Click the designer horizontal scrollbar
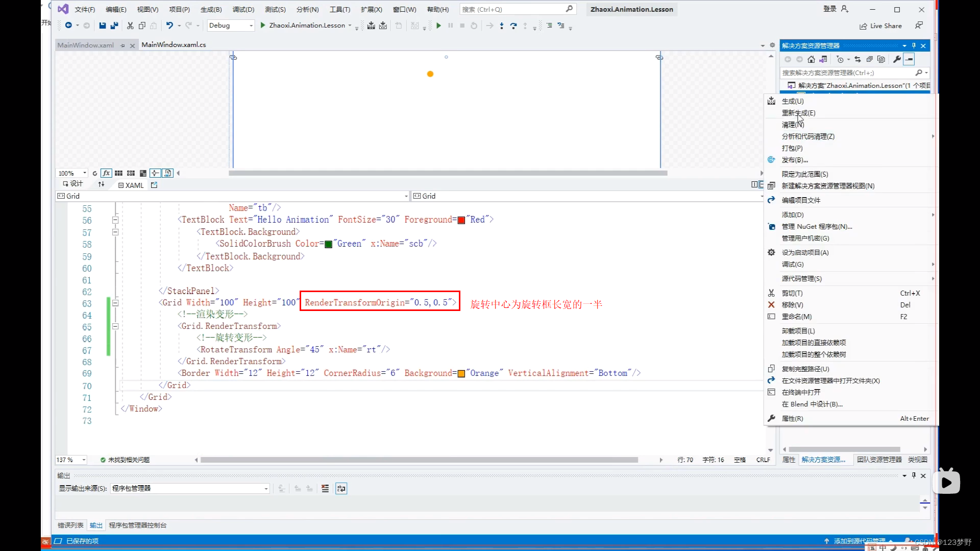 click(448, 173)
